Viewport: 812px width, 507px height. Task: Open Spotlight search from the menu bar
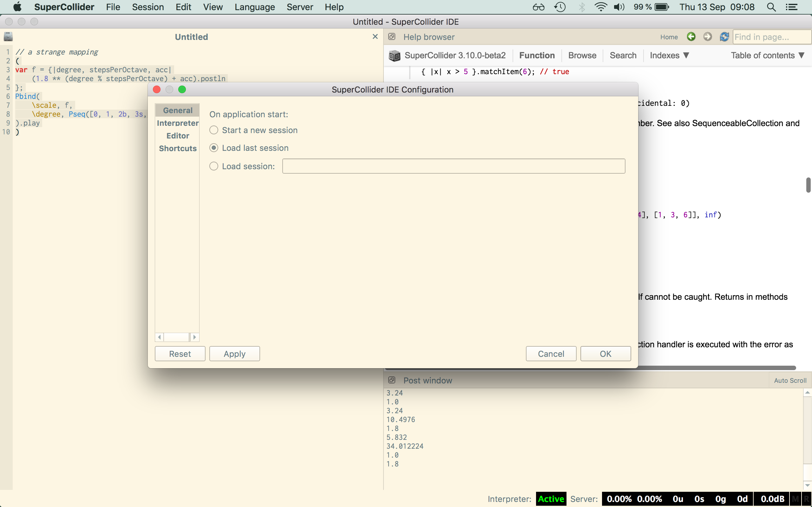click(x=771, y=7)
